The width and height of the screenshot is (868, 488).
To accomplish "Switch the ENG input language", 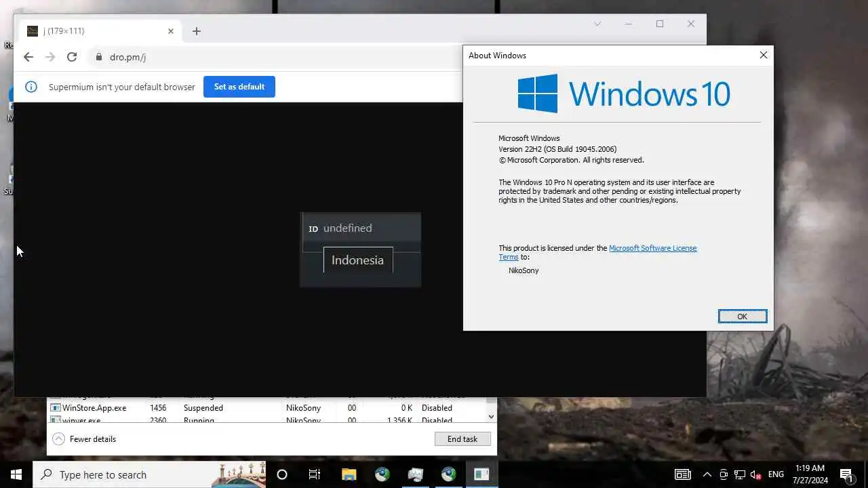I will pos(776,474).
